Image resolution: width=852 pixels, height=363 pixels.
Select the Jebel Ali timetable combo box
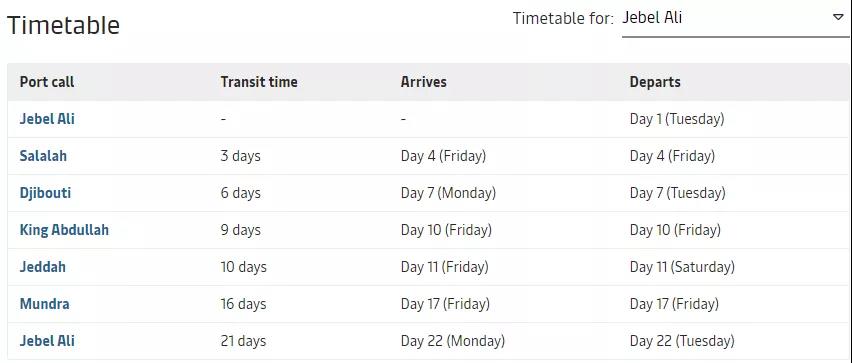coord(735,20)
